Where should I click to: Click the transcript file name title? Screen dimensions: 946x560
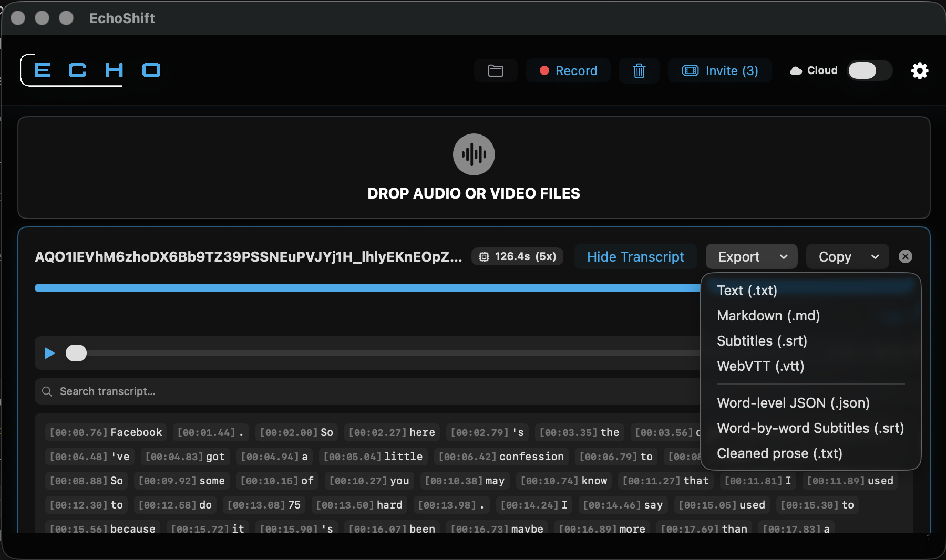pyautogui.click(x=249, y=256)
